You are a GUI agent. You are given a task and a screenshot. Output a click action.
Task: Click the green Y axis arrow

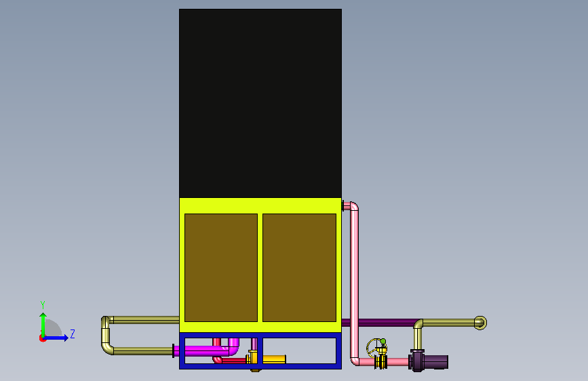click(43, 325)
